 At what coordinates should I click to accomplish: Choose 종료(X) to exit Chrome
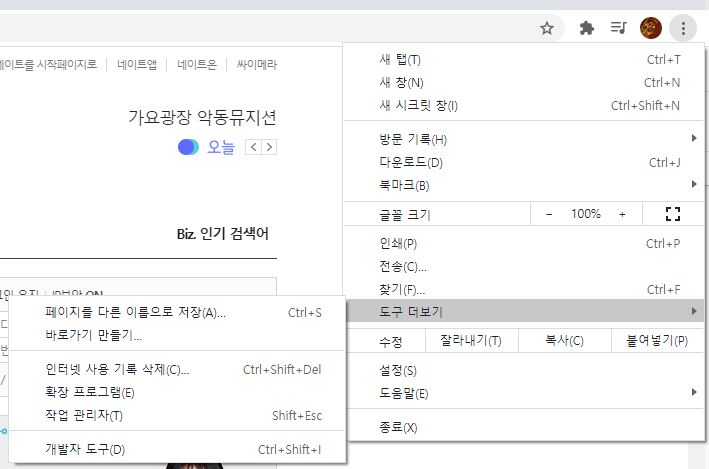[x=524, y=427]
